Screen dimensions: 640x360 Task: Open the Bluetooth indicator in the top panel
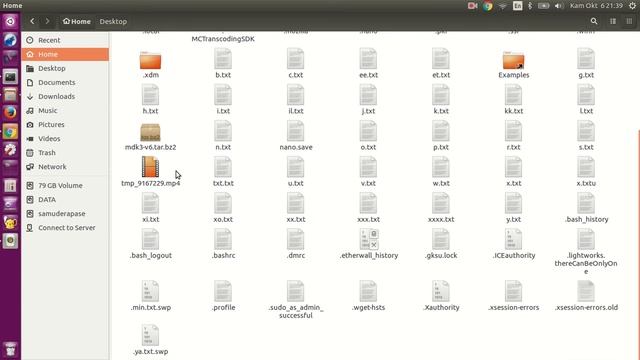pos(530,6)
